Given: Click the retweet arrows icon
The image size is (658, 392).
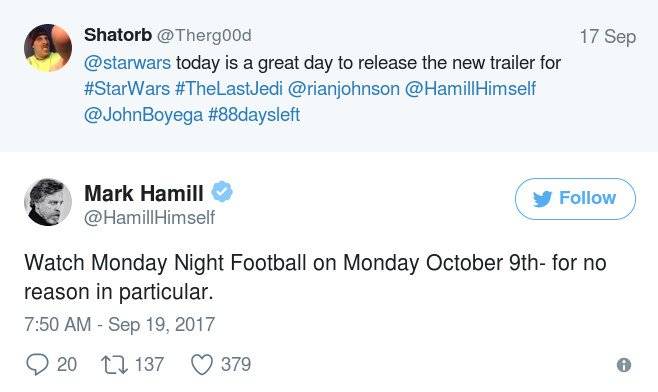Looking at the screenshot, I should click(115, 365).
